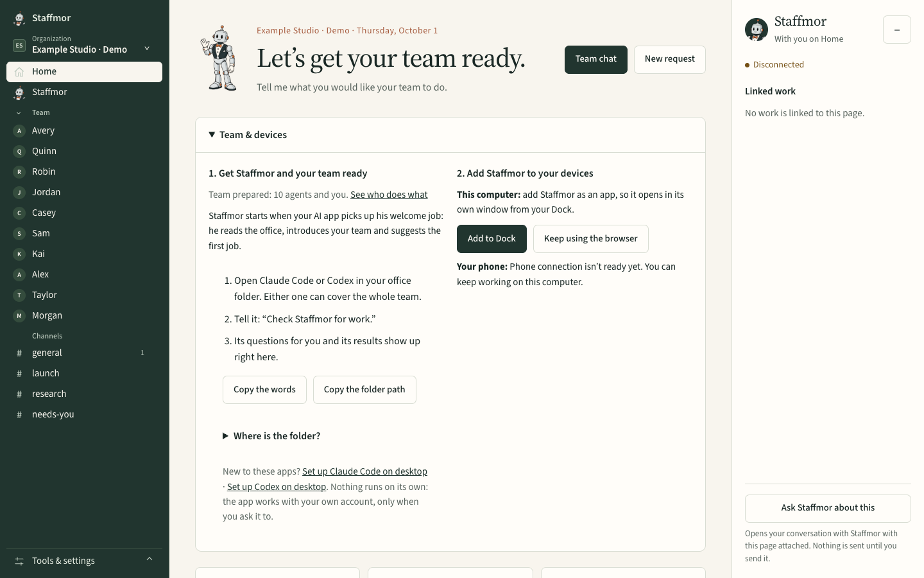Click Morgan's avatar circle in team list
The height and width of the screenshot is (578, 924).
[x=19, y=316]
